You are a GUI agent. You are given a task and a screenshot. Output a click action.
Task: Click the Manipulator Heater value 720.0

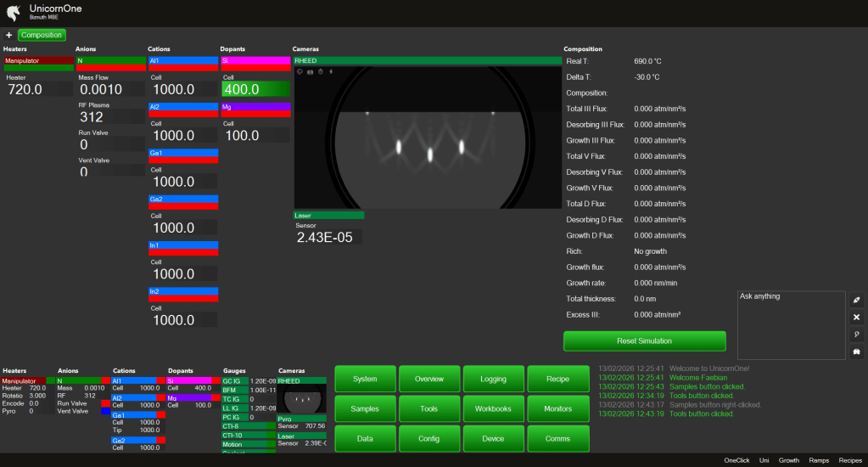coord(25,90)
